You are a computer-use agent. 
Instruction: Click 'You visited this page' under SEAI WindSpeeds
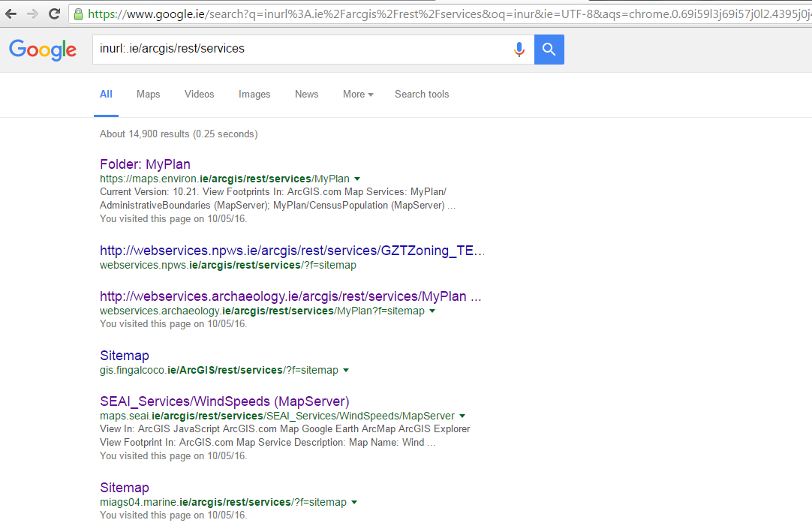(x=173, y=456)
